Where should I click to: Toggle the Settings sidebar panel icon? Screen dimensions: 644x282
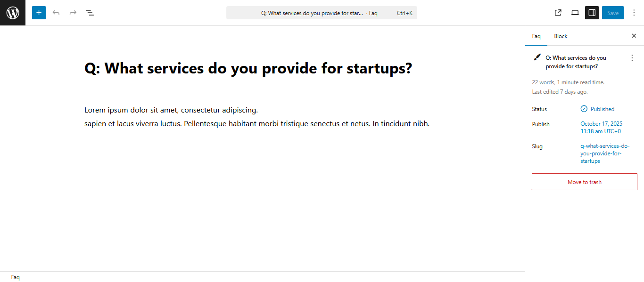tap(592, 13)
